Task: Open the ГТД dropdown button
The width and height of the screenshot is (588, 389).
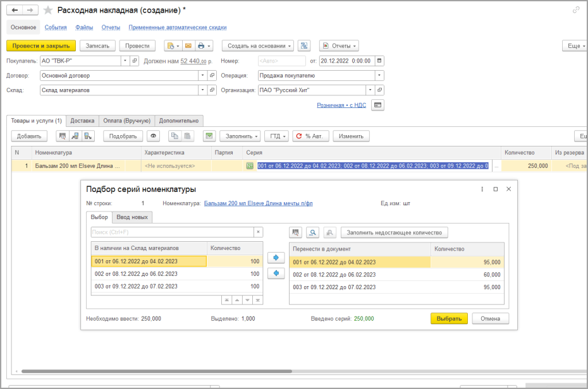Action: coord(278,136)
